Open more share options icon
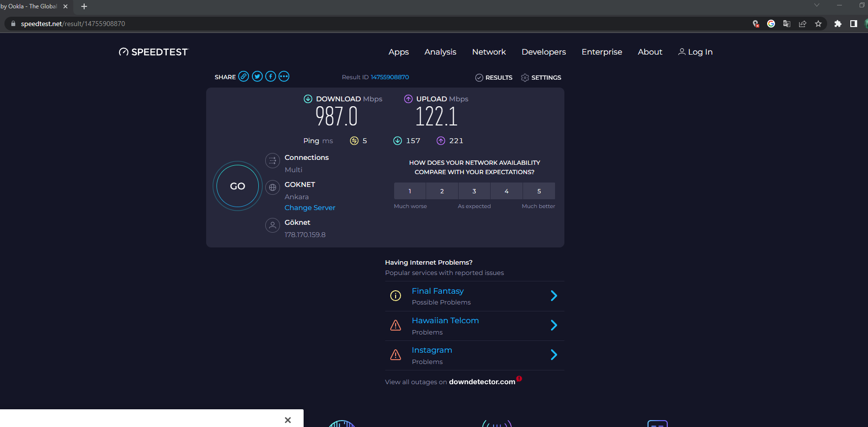 284,76
